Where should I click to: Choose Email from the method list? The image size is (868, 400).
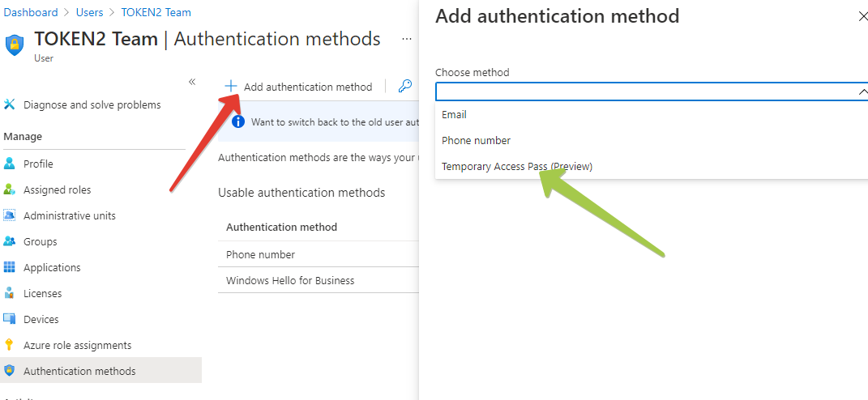click(x=652, y=114)
